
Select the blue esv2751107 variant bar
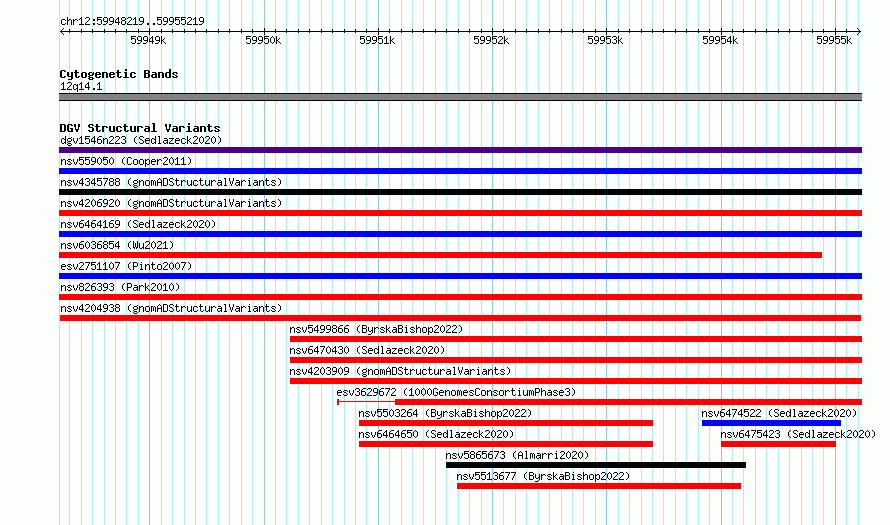click(460, 276)
